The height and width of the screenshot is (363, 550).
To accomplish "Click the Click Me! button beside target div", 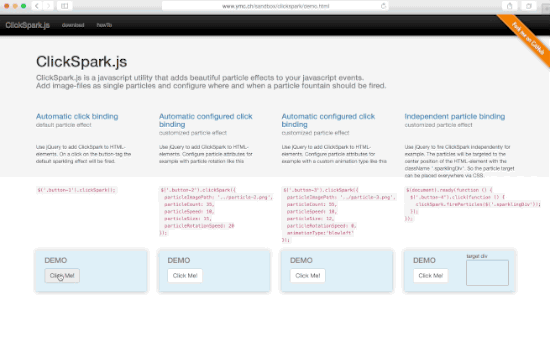I will click(x=431, y=275).
